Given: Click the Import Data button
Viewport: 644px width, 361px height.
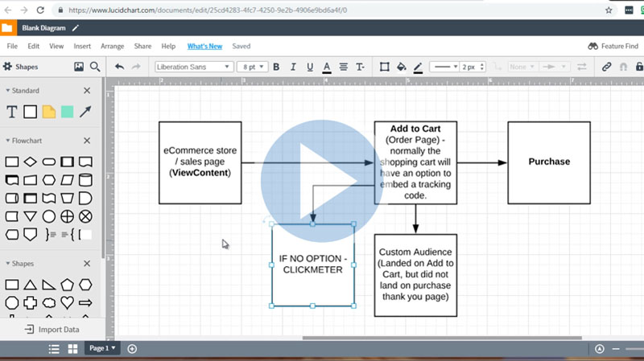Looking at the screenshot, I should (52, 330).
